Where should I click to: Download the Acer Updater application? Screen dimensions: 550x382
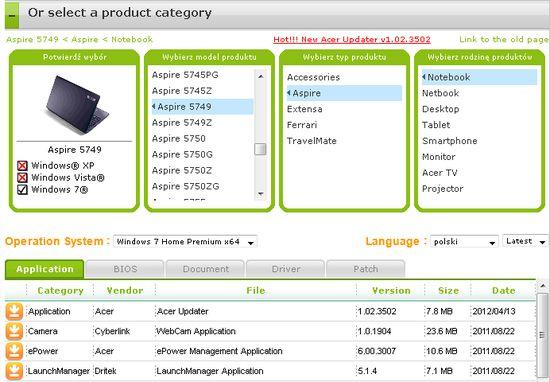pyautogui.click(x=14, y=311)
